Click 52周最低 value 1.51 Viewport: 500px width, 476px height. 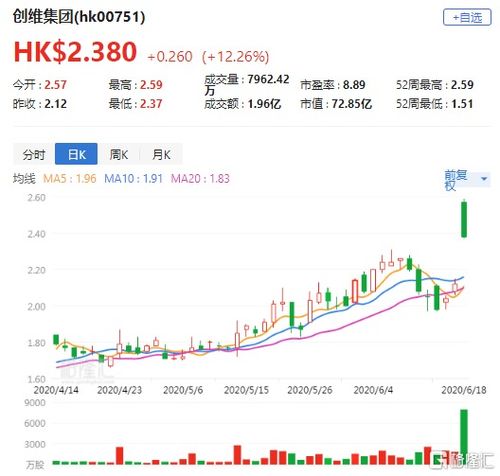point(462,104)
